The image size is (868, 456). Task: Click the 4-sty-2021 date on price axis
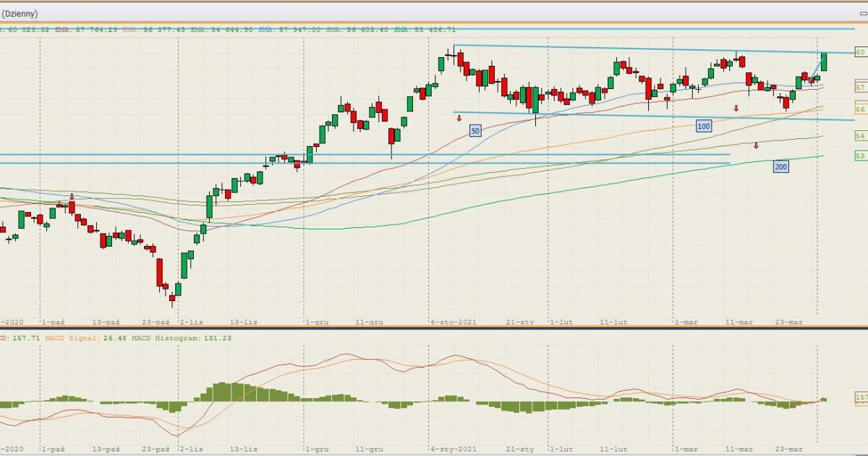(454, 321)
